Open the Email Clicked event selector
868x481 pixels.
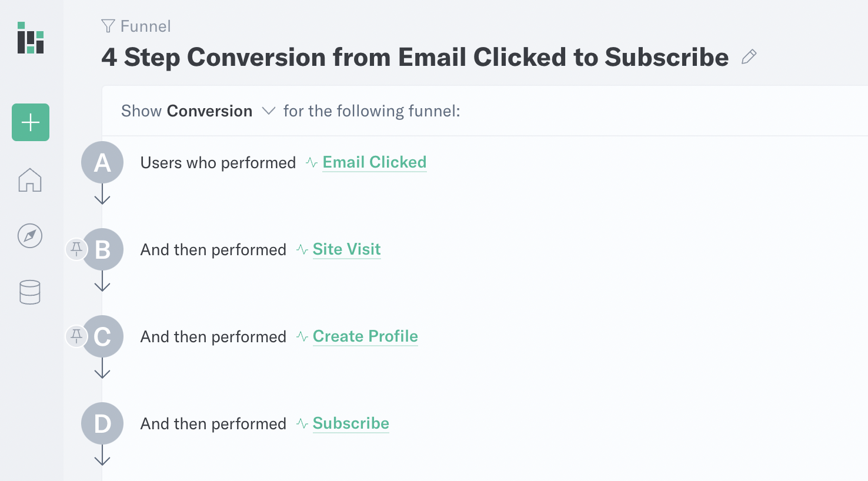click(x=375, y=162)
